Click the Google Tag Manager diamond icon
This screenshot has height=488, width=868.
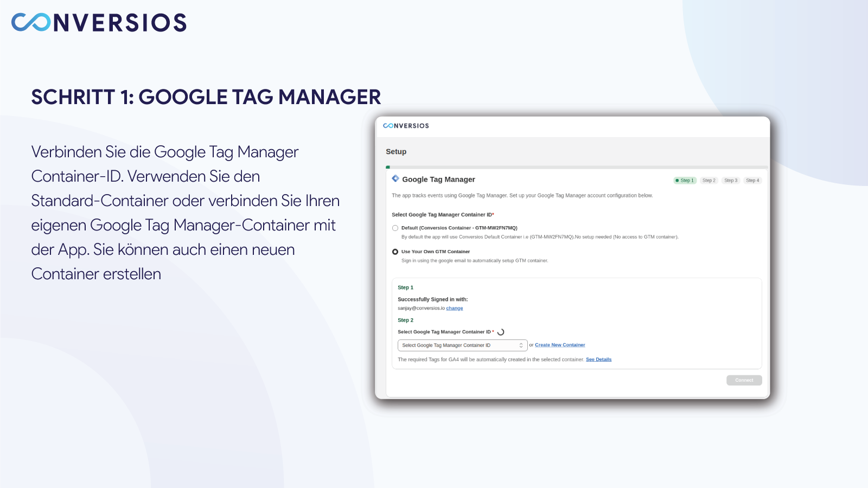395,178
